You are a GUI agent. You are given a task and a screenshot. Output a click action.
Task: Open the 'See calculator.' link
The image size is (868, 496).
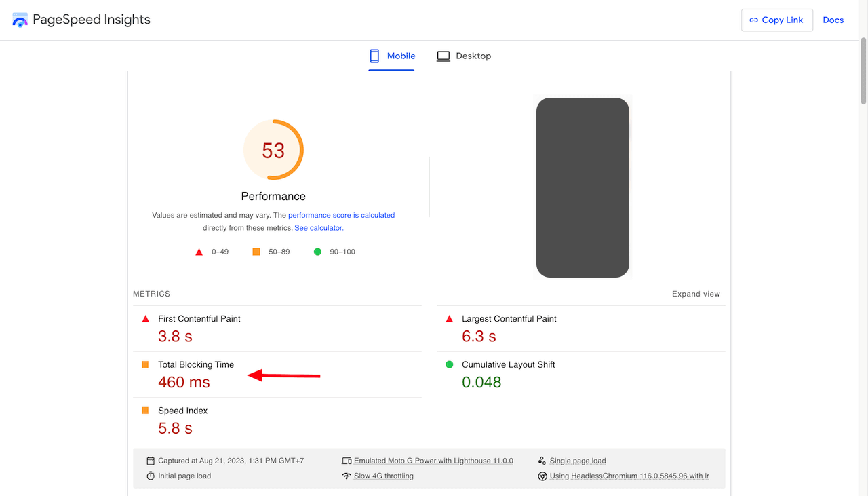tap(319, 228)
